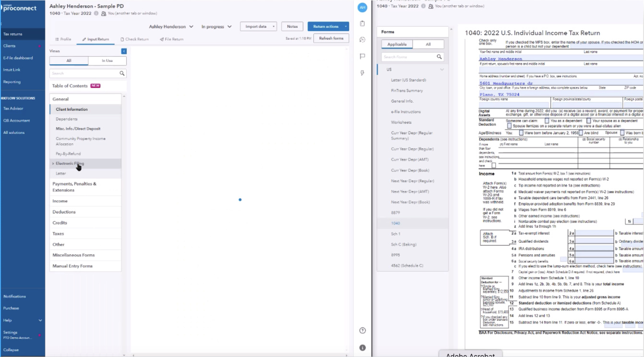Click the first name field showing Ashley Henderson

[x=530, y=59]
